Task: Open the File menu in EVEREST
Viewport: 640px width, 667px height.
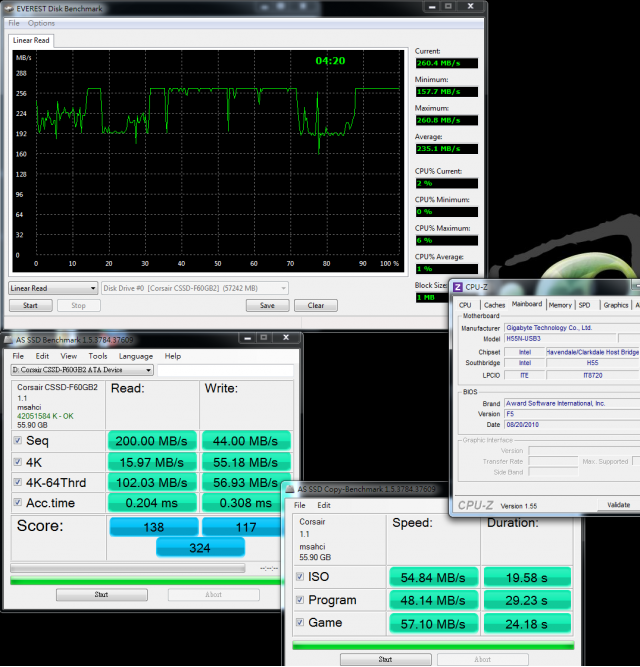Action: coord(14,23)
